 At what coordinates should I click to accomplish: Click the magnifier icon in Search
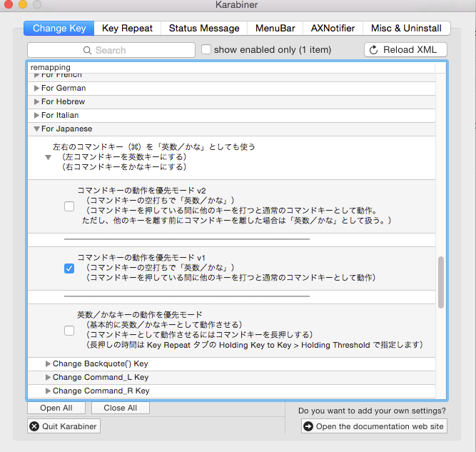(87, 51)
